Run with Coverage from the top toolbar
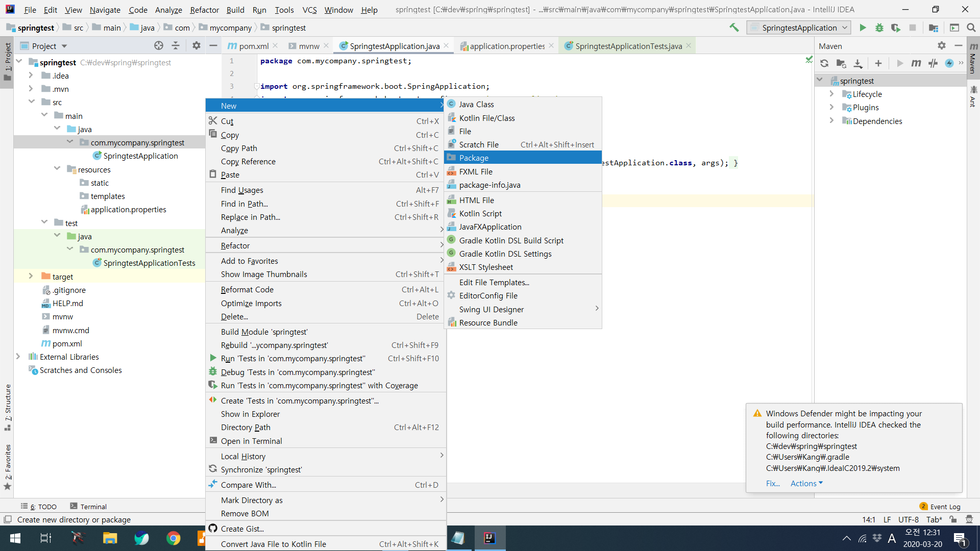 (x=895, y=28)
